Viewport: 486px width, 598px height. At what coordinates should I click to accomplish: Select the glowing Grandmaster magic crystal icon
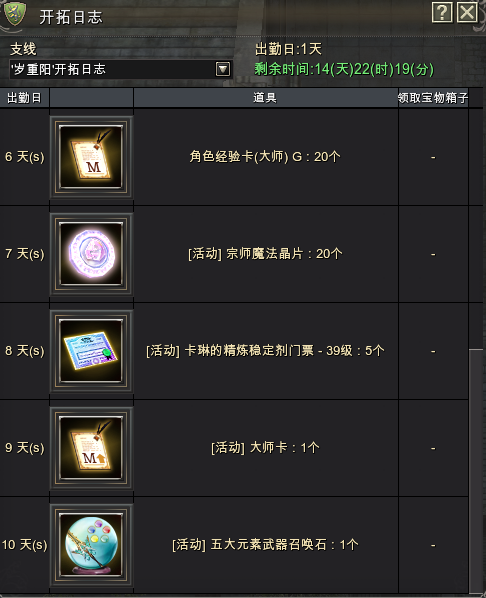coord(91,254)
